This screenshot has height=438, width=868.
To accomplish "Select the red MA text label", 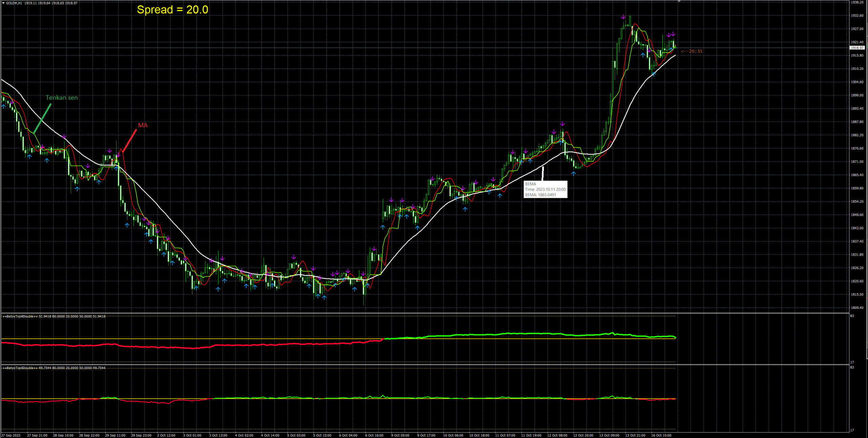I will (143, 125).
